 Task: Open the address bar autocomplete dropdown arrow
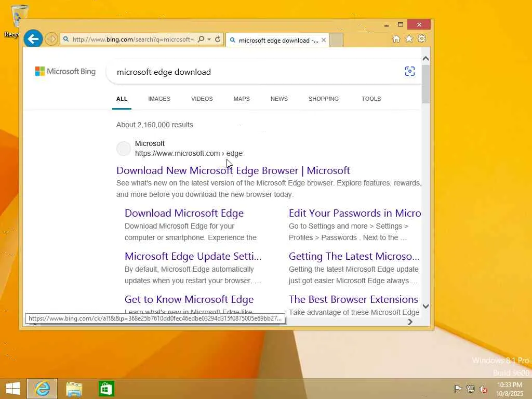pos(209,39)
